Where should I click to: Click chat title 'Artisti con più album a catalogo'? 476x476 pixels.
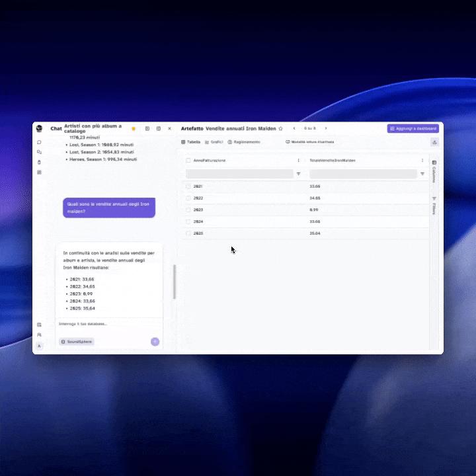point(93,128)
